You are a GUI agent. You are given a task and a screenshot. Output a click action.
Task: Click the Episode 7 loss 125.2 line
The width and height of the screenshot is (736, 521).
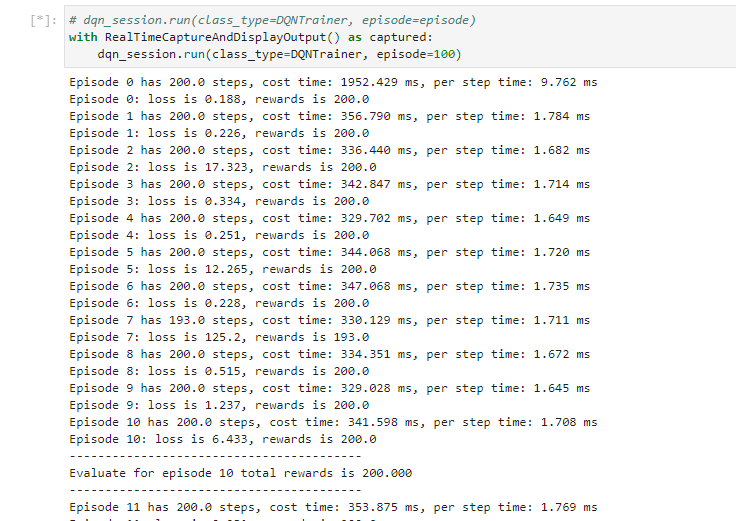coord(219,337)
